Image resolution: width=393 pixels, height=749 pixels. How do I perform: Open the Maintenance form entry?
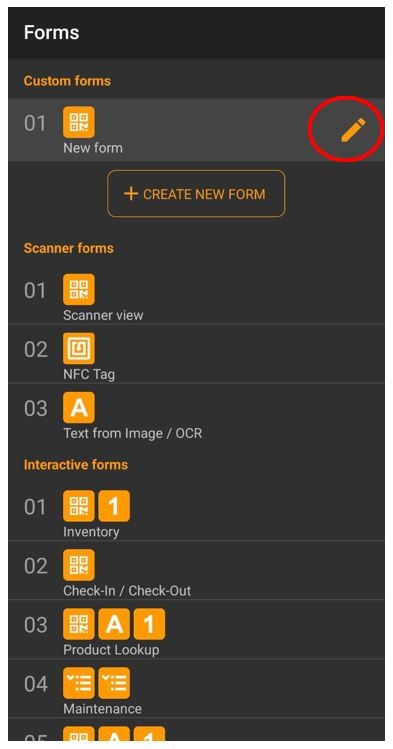[196, 688]
